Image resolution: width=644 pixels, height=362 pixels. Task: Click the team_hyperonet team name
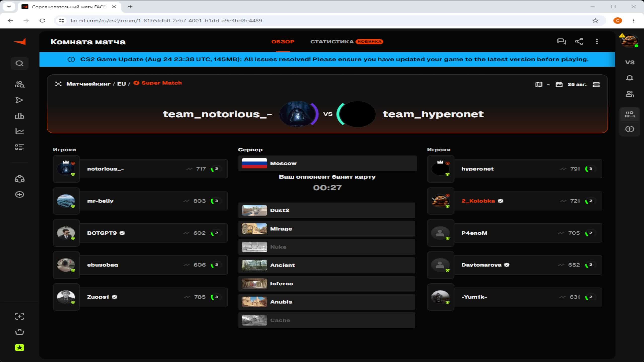tap(433, 114)
